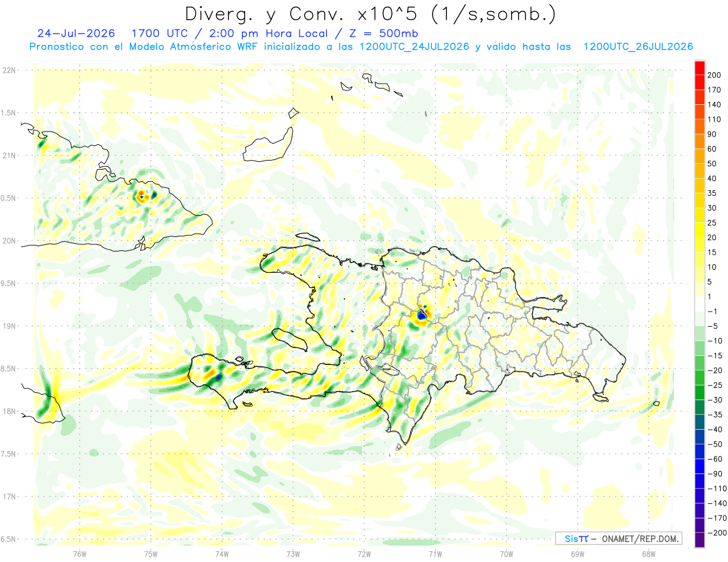
Task: Click the initialization time '1200UTC_24JUL2026'
Action: pyautogui.click(x=414, y=47)
